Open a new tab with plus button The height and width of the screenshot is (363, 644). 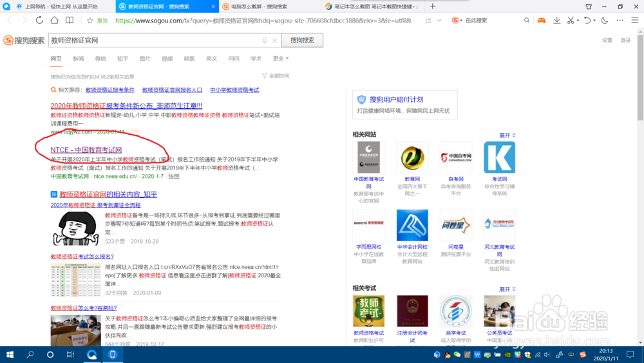pyautogui.click(x=433, y=6)
